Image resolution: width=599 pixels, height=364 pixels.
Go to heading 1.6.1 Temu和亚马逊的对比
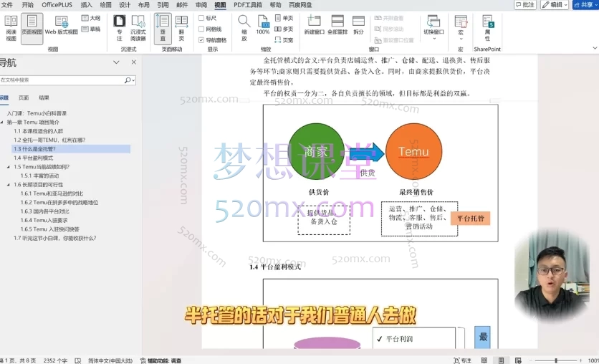52,193
